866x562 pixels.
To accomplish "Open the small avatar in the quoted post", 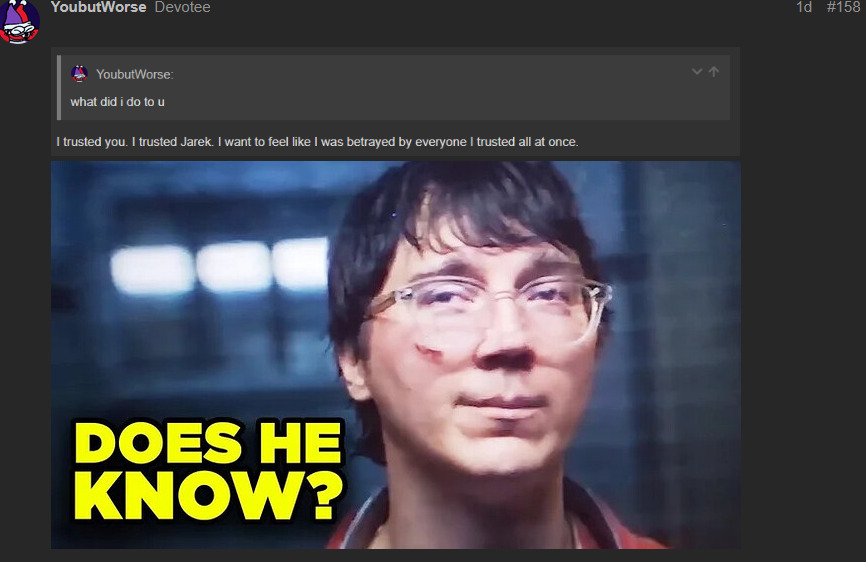I will [80, 73].
